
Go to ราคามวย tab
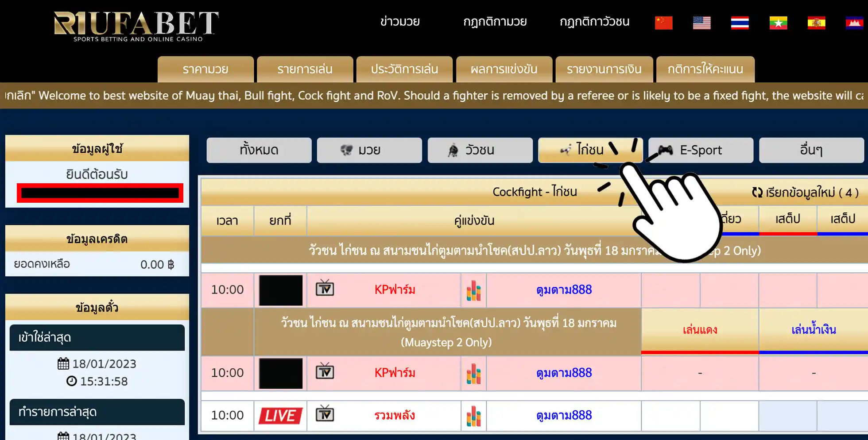click(x=205, y=69)
